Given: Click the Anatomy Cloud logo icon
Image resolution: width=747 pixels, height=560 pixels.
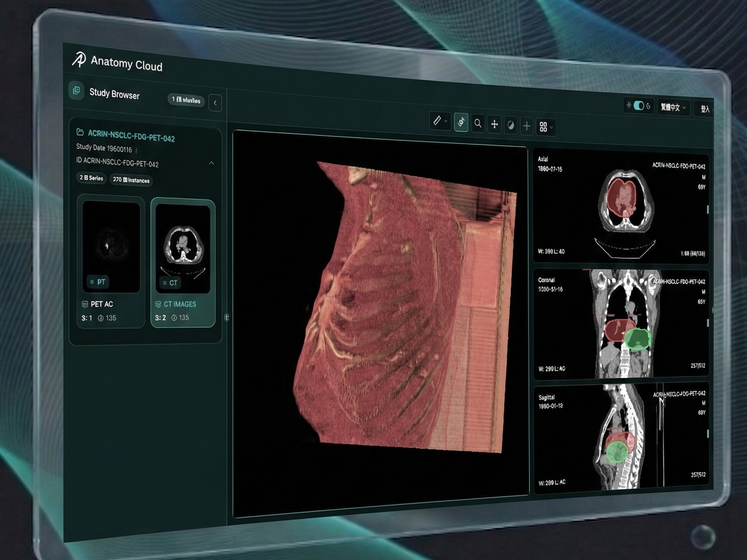Looking at the screenshot, I should (78, 59).
